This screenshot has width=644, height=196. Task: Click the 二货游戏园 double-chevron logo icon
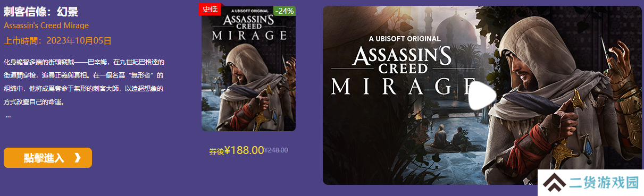point(554,183)
